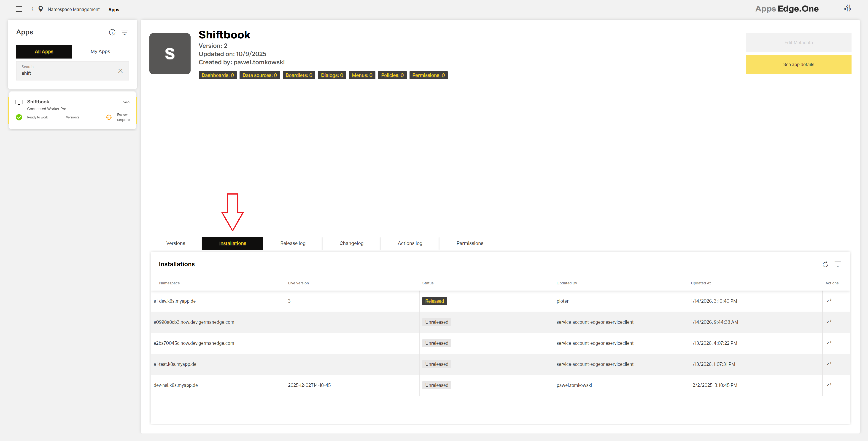This screenshot has height=441, width=868.
Task: Open the hamburger navigation menu
Action: pyautogui.click(x=19, y=9)
